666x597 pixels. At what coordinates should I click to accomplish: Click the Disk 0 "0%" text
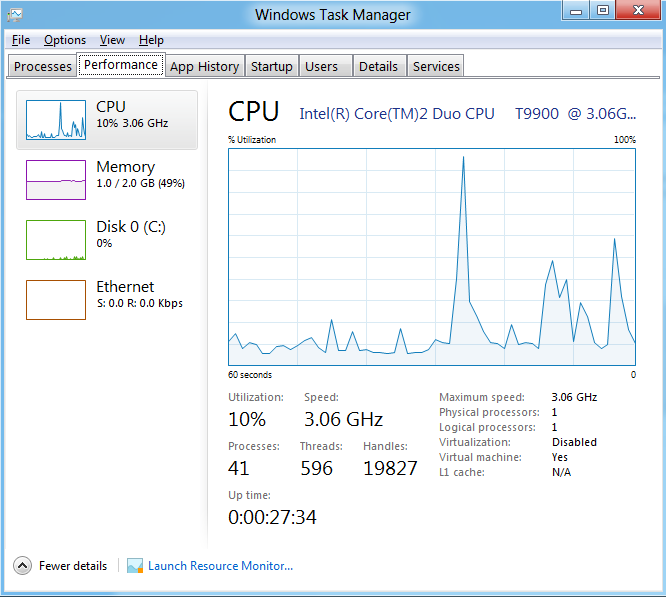coord(104,243)
